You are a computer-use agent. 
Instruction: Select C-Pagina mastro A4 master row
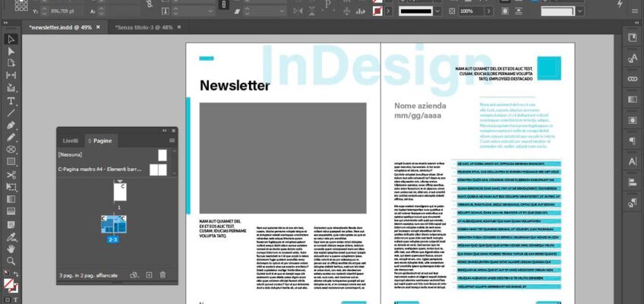tap(113, 169)
